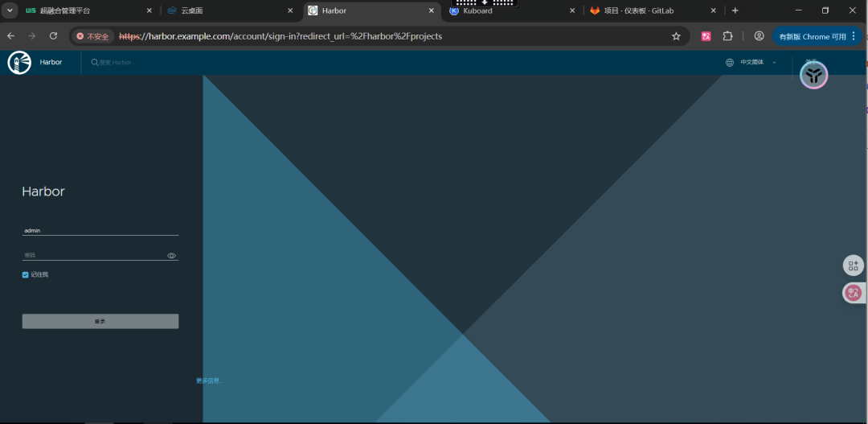The width and height of the screenshot is (868, 424).
Task: Click the UIS favicon on first tab
Action: [x=31, y=10]
